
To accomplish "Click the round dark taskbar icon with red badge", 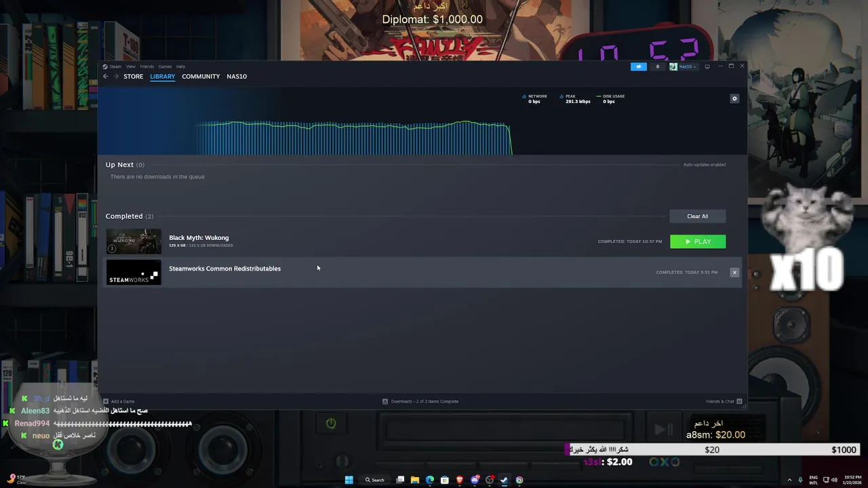I will point(490,480).
